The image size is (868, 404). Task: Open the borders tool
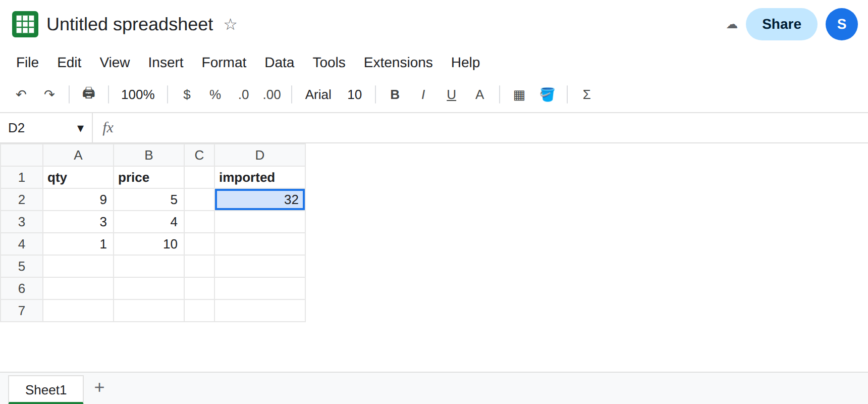point(519,95)
